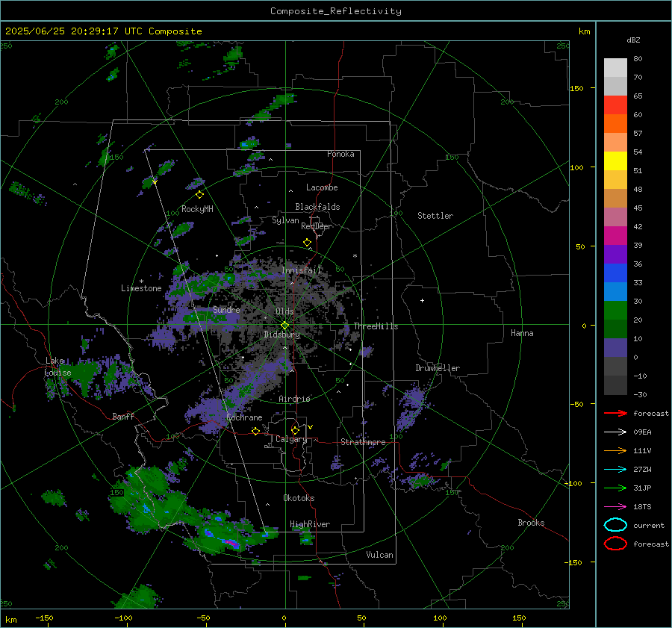Image resolution: width=672 pixels, height=628 pixels.
Task: Click the Ponoka label
Action: coord(340,154)
